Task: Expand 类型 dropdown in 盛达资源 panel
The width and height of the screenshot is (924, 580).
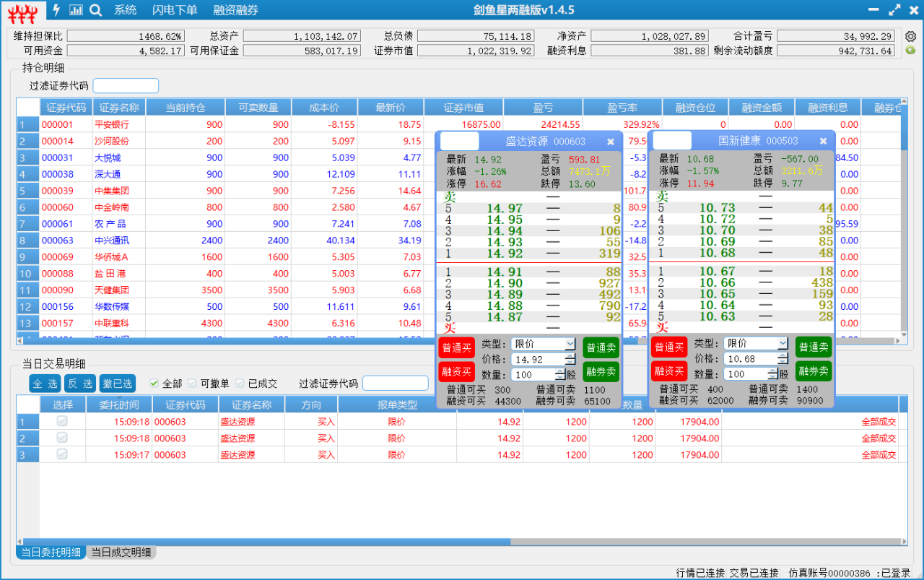Action: coord(570,344)
